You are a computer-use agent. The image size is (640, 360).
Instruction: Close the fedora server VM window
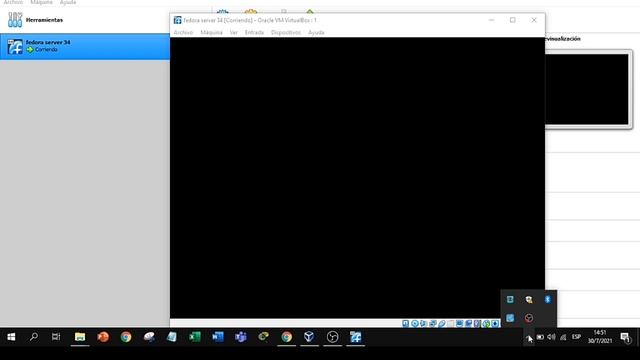coord(534,20)
